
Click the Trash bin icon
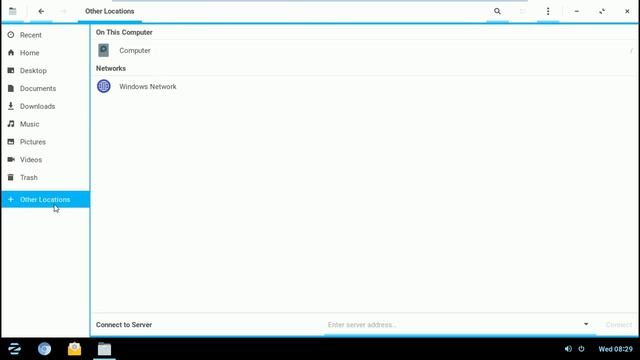pos(11,177)
